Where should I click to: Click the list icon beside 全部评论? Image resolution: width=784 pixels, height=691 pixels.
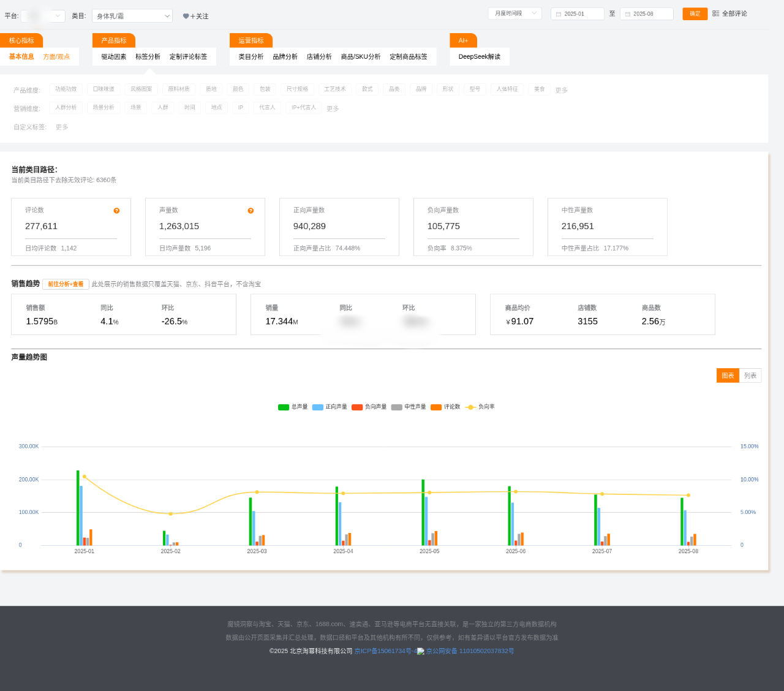[x=715, y=13]
